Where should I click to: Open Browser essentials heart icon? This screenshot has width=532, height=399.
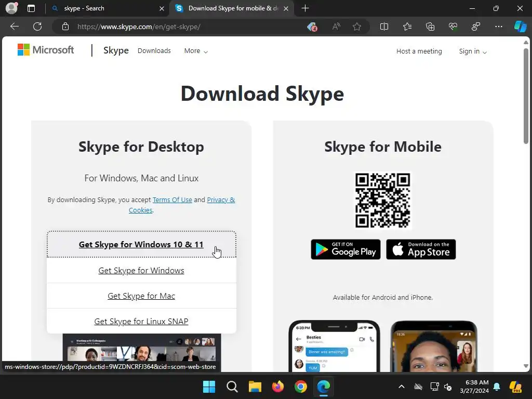tap(453, 26)
